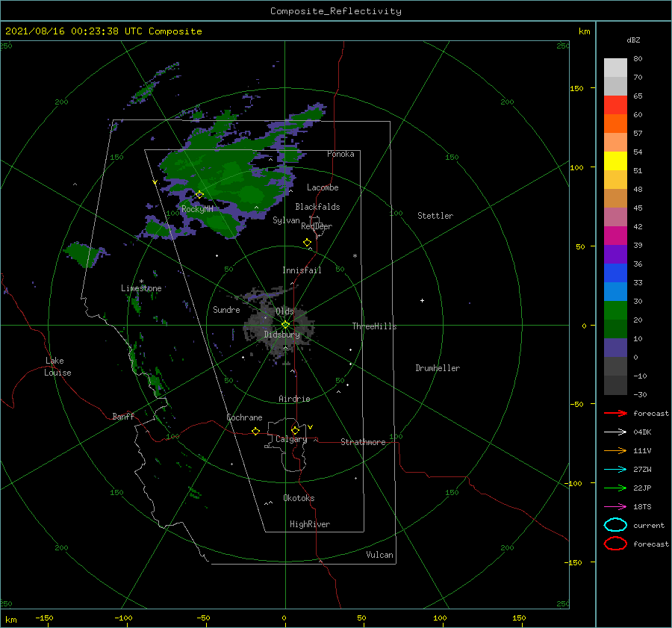Click the Strathmore label
The width and height of the screenshot is (672, 628).
click(363, 442)
